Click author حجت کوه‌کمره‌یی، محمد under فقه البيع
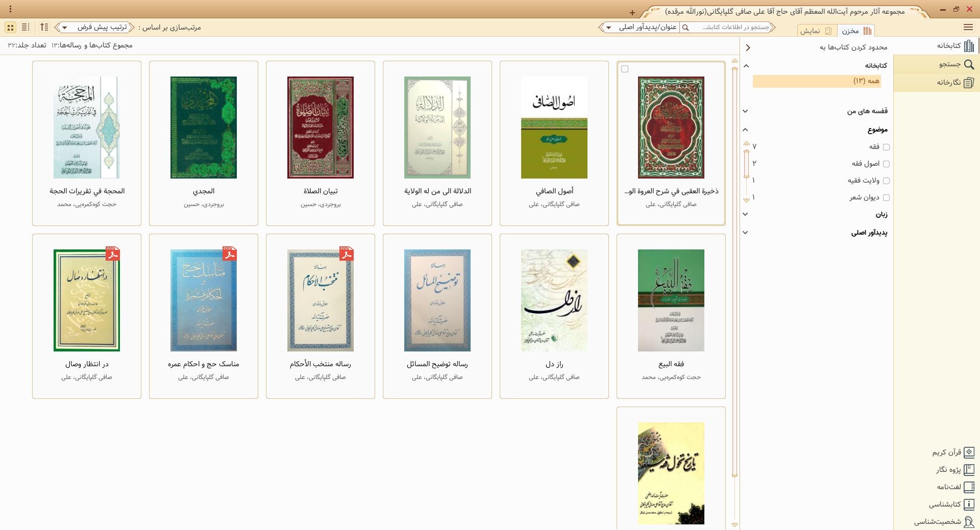The image size is (980, 530). 671,377
